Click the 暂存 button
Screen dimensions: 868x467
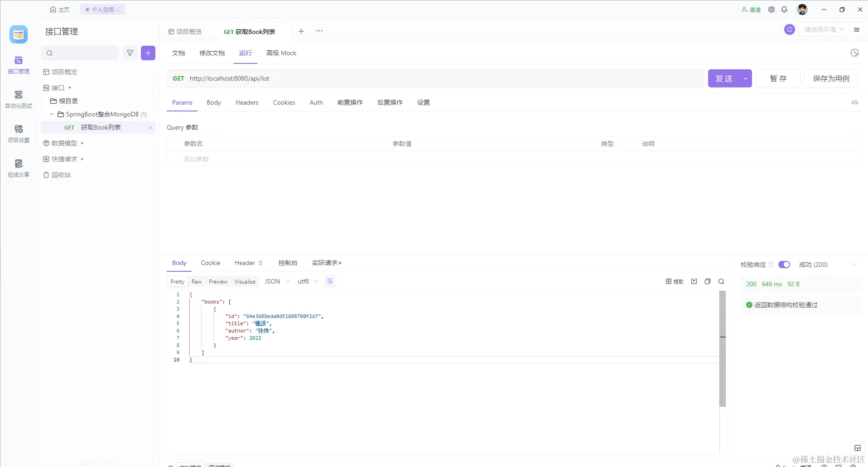[x=778, y=78]
